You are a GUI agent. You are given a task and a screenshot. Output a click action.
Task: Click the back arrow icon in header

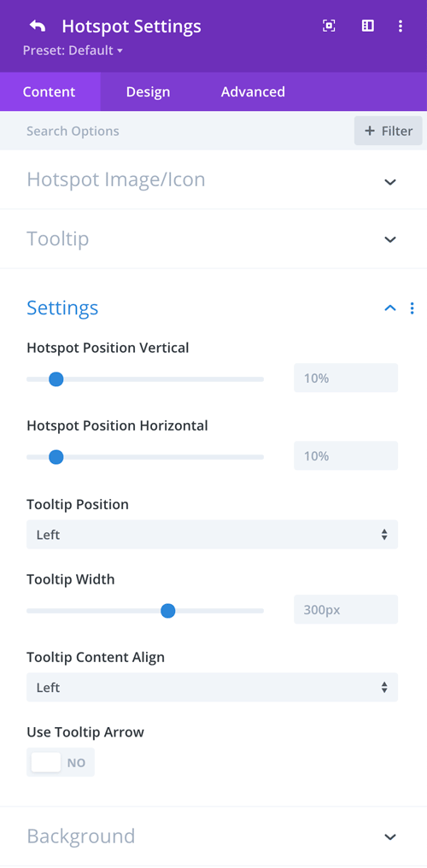[x=37, y=26]
